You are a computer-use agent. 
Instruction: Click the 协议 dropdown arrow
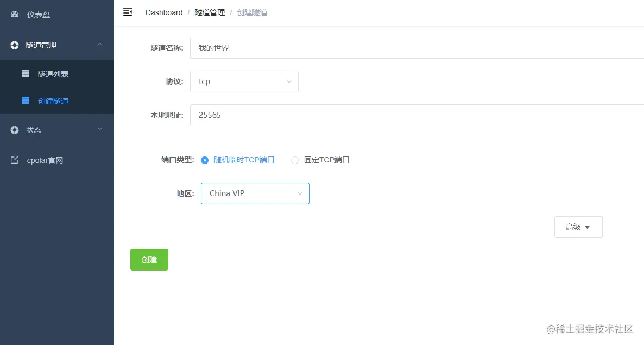tap(289, 81)
